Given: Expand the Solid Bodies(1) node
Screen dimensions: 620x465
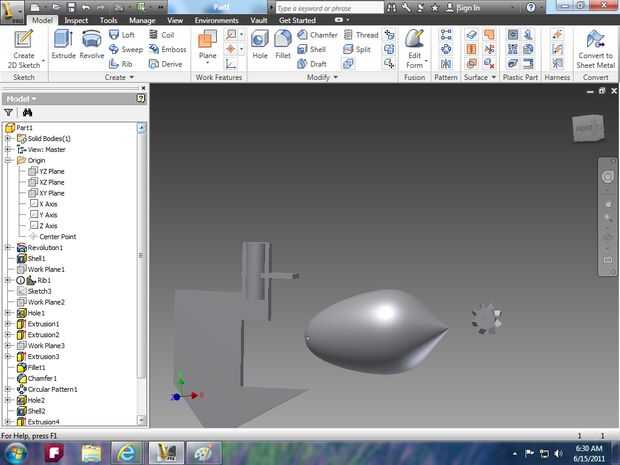Looking at the screenshot, I should click(x=8, y=138).
